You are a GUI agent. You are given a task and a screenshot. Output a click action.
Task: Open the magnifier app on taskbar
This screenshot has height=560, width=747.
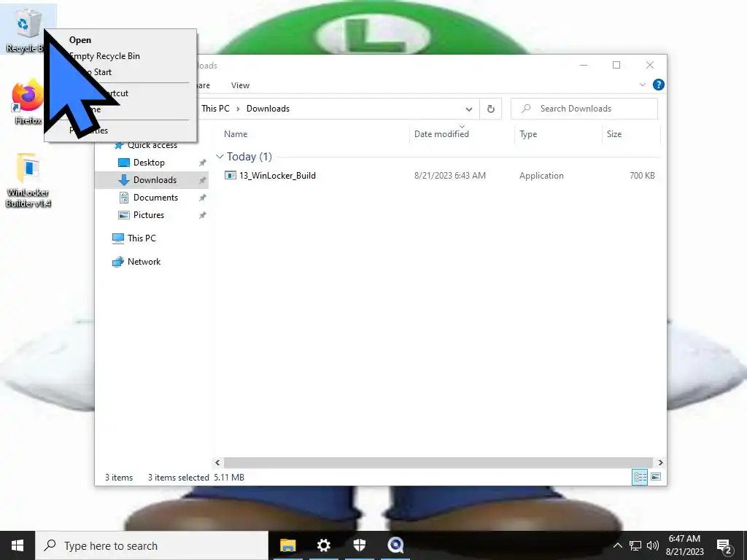pos(395,545)
